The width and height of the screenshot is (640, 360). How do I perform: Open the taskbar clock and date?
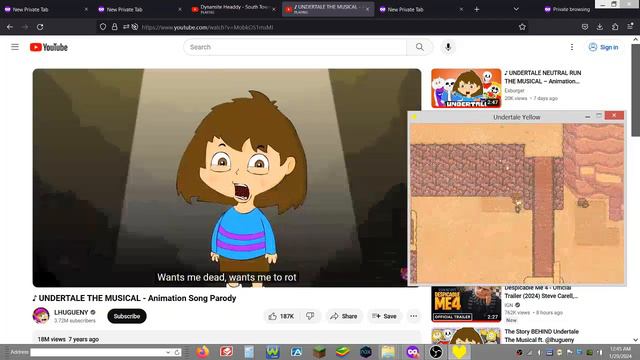coord(620,352)
